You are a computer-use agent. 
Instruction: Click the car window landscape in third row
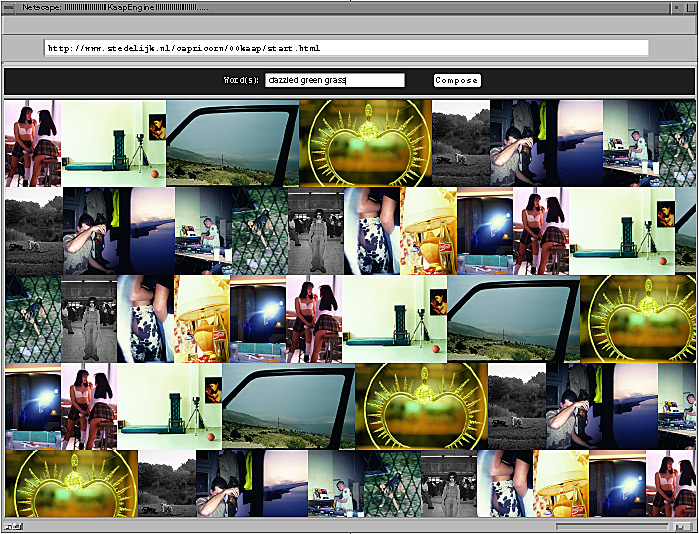click(514, 319)
